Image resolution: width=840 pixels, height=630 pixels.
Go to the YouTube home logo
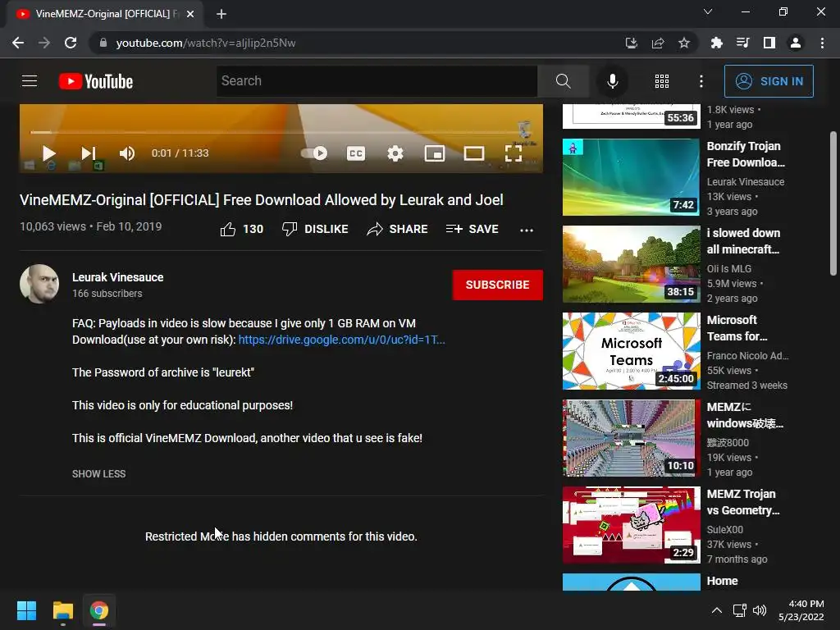tap(96, 81)
